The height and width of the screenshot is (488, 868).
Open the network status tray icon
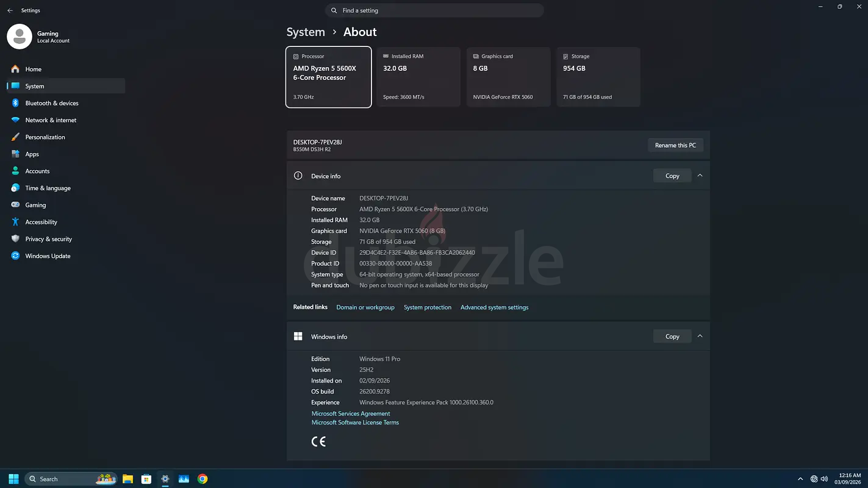(x=814, y=479)
